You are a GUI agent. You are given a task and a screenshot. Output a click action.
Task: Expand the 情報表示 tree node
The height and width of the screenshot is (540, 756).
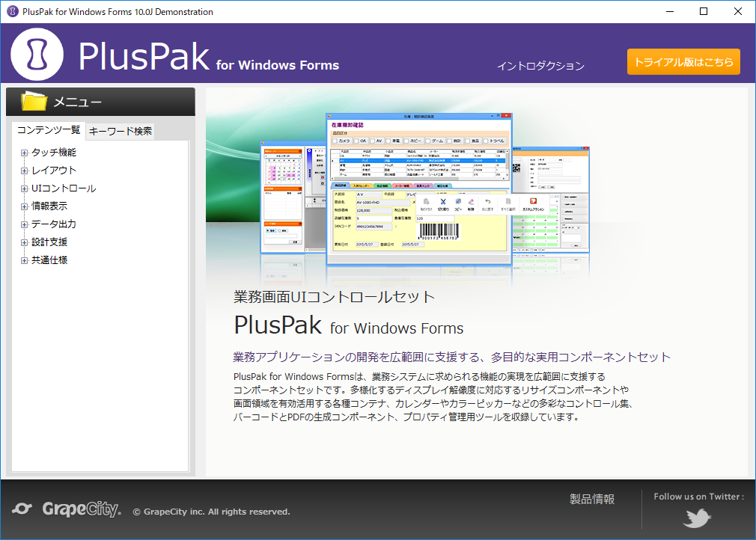[24, 206]
